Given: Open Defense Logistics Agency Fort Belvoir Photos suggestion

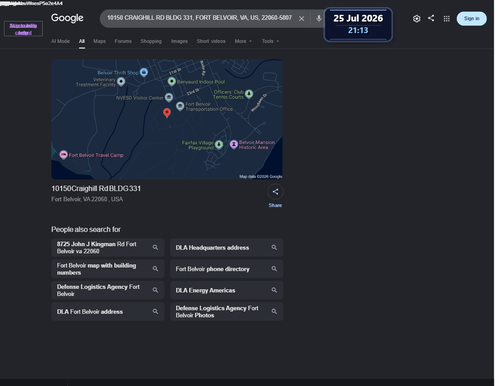Looking at the screenshot, I should click(x=227, y=311).
